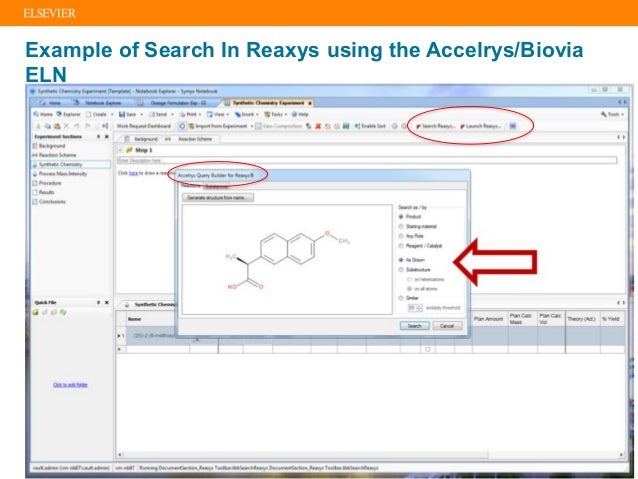Switch to the Dosage Formulation Exp tab
Screen dimensions: 638x479
tap(173, 103)
